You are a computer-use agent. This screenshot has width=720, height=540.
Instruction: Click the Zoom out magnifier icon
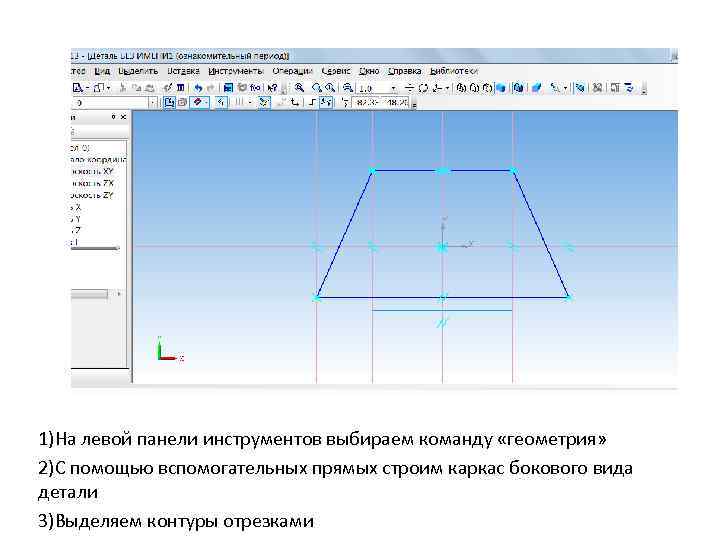click(x=349, y=88)
